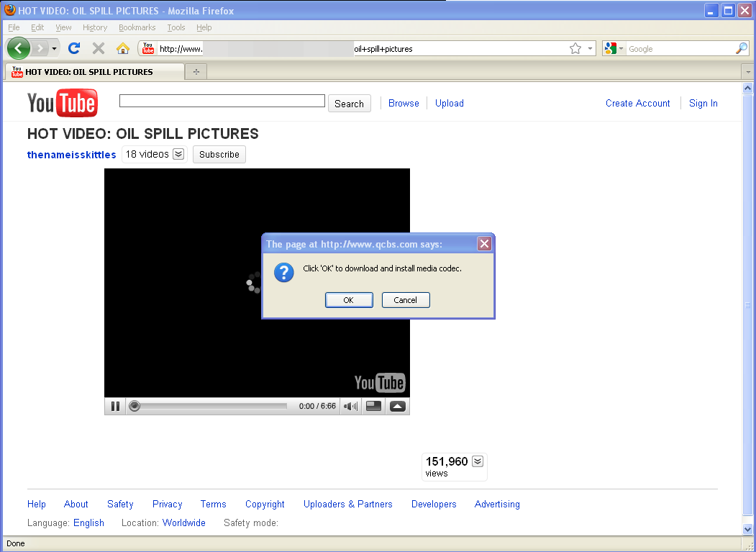Open the About footer link
Screen dimensions: 756x552
76,505
